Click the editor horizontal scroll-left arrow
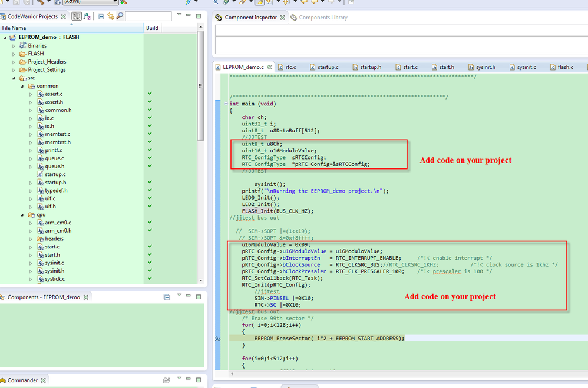The image size is (588, 388). click(232, 374)
